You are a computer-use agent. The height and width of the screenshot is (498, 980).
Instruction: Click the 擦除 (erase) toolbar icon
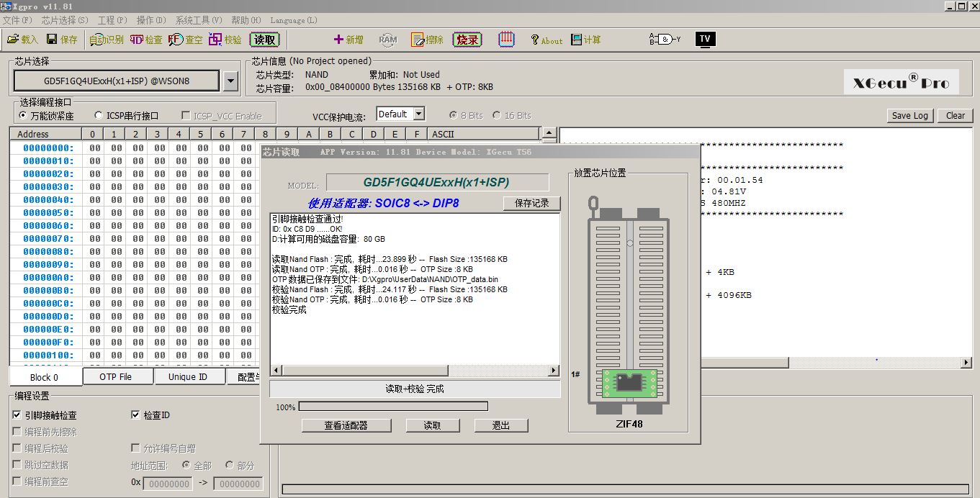click(427, 40)
